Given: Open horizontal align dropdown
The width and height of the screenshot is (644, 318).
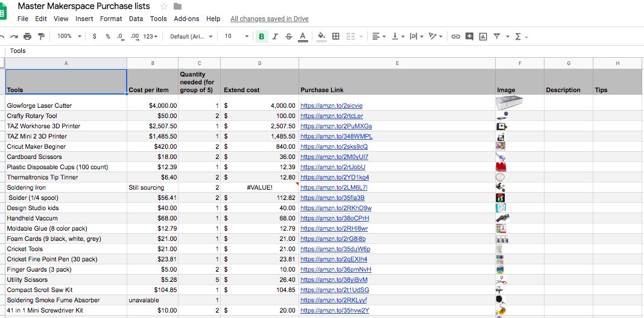Looking at the screenshot, I should [379, 37].
